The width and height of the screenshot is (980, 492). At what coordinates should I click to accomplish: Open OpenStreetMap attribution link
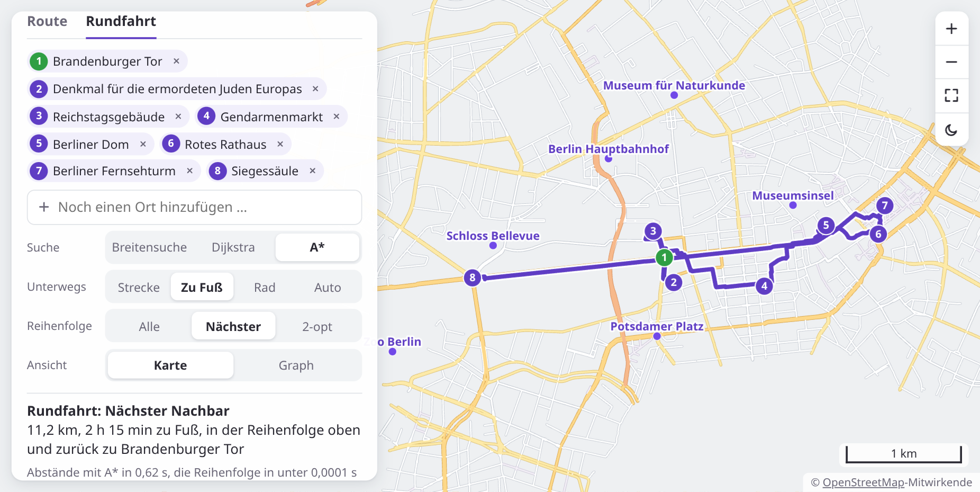[x=864, y=482]
